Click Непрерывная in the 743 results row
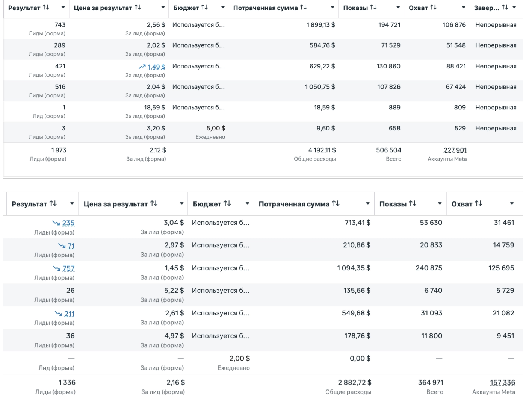Image resolution: width=532 pixels, height=403 pixels. point(496,25)
